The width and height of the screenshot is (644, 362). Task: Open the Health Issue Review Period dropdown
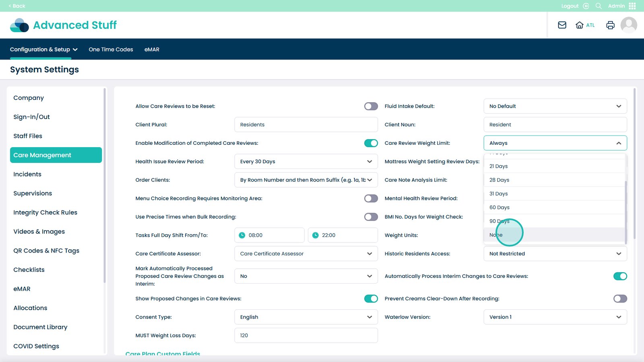(306, 161)
